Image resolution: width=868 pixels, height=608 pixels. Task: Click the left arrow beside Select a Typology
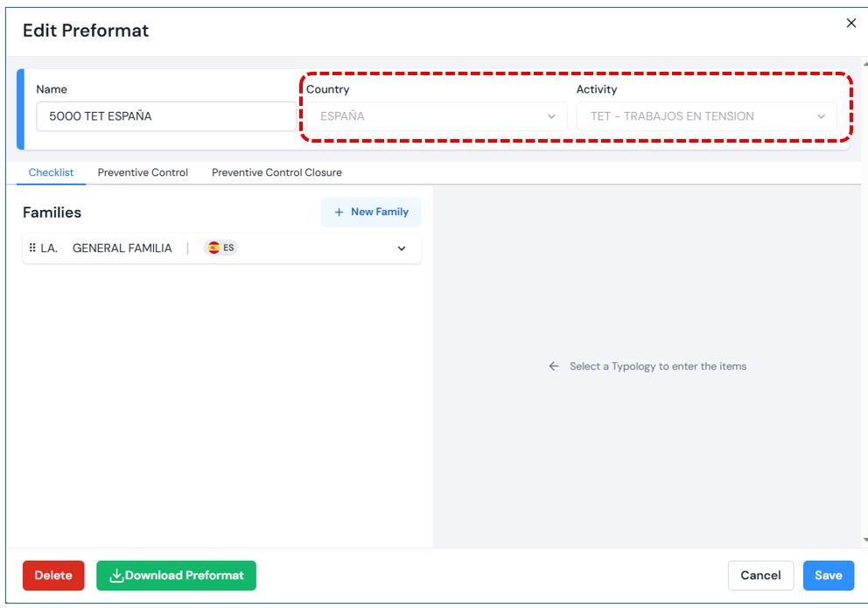click(x=553, y=367)
